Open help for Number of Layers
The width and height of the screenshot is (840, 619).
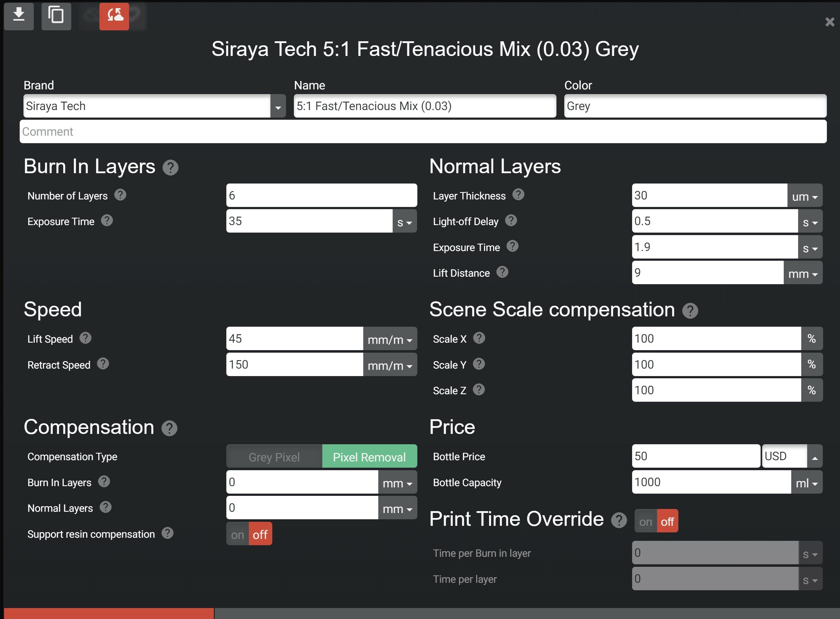point(120,195)
